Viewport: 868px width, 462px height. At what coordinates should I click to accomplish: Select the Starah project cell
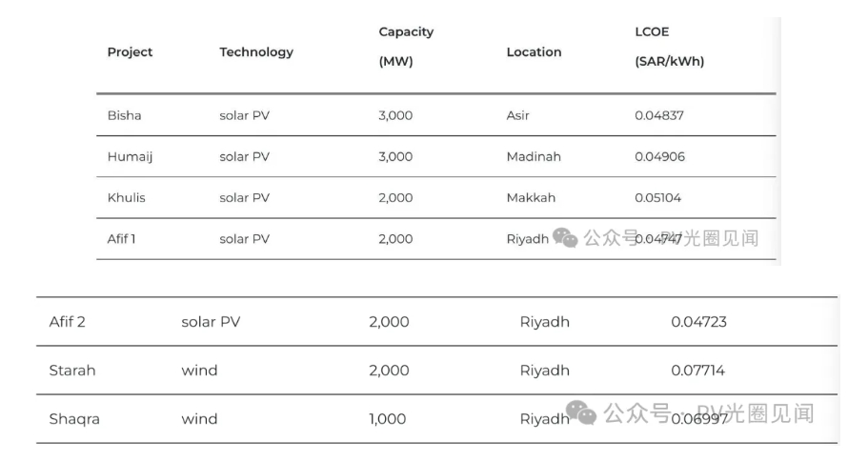(x=72, y=371)
